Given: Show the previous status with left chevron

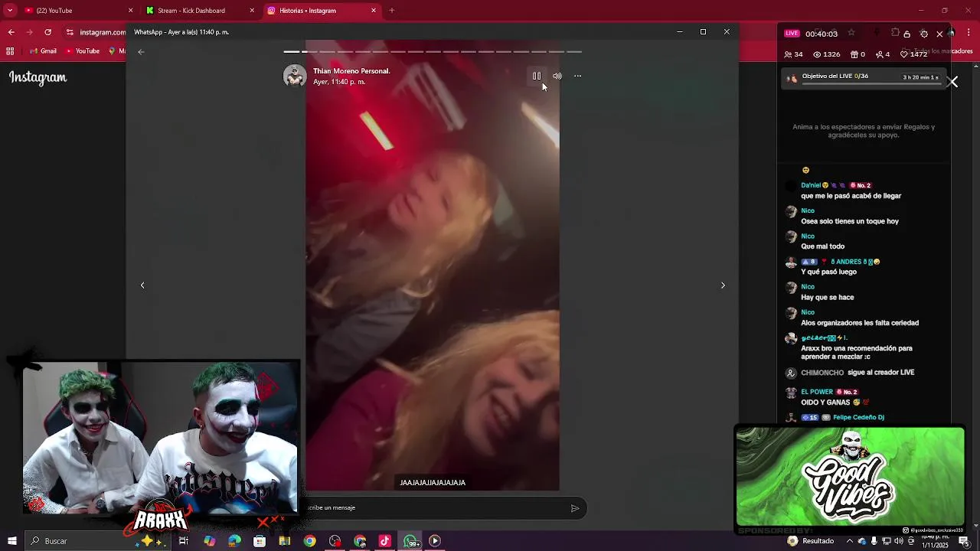Looking at the screenshot, I should [142, 285].
